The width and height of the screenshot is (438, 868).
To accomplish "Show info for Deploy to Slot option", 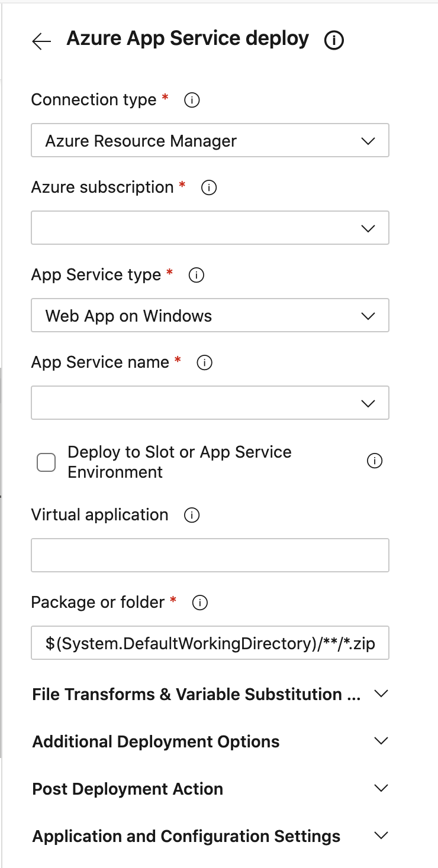I will [375, 461].
